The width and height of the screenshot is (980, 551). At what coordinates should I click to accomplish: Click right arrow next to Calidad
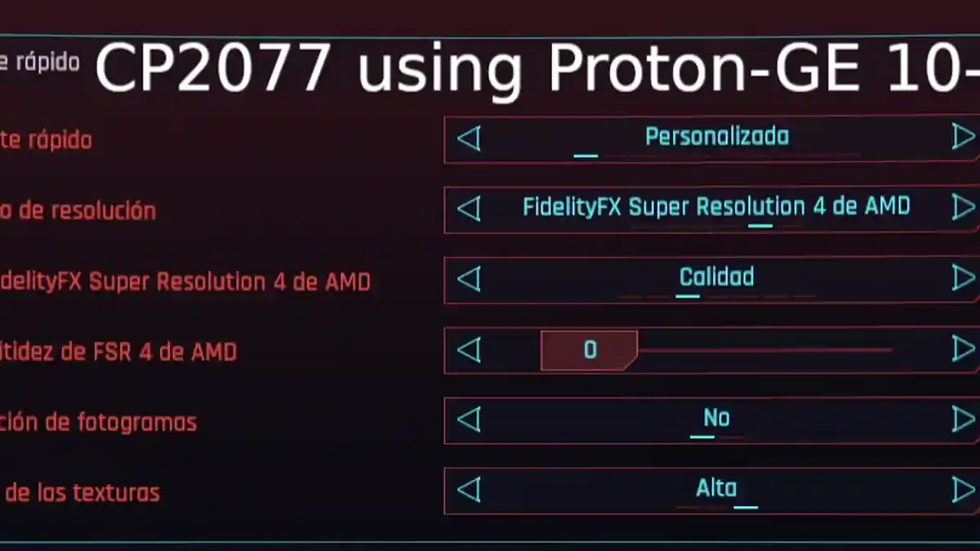pyautogui.click(x=964, y=278)
